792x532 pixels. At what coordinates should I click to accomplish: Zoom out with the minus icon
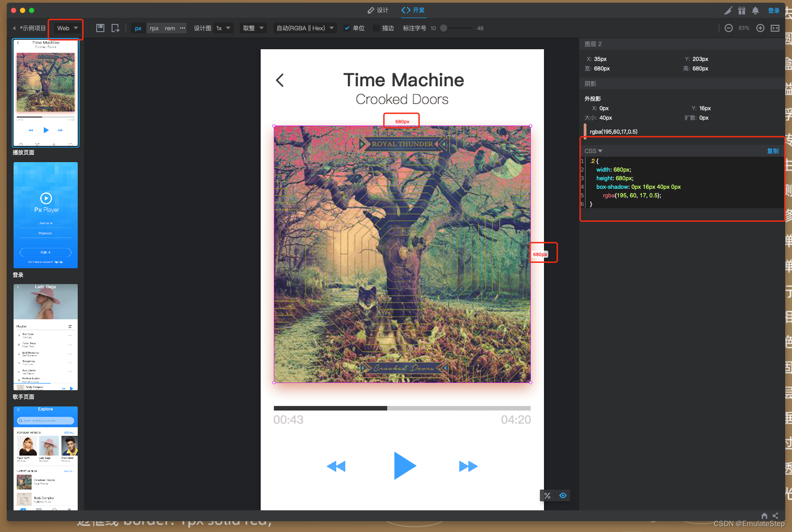(729, 28)
